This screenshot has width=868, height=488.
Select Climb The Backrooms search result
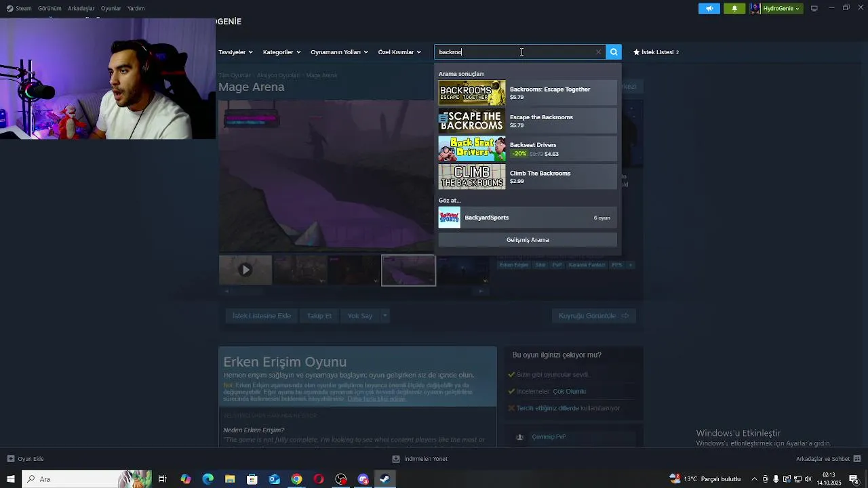(528, 177)
